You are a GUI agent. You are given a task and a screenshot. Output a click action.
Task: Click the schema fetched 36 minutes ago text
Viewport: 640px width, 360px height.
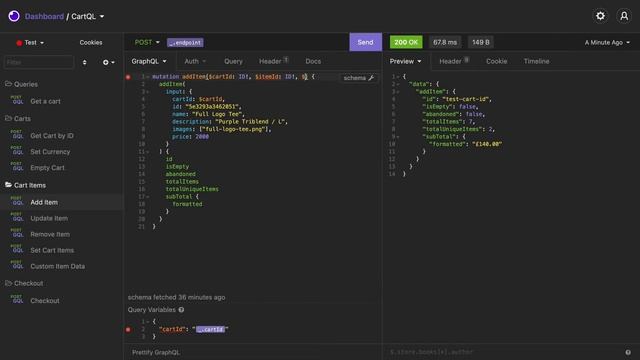tap(176, 297)
